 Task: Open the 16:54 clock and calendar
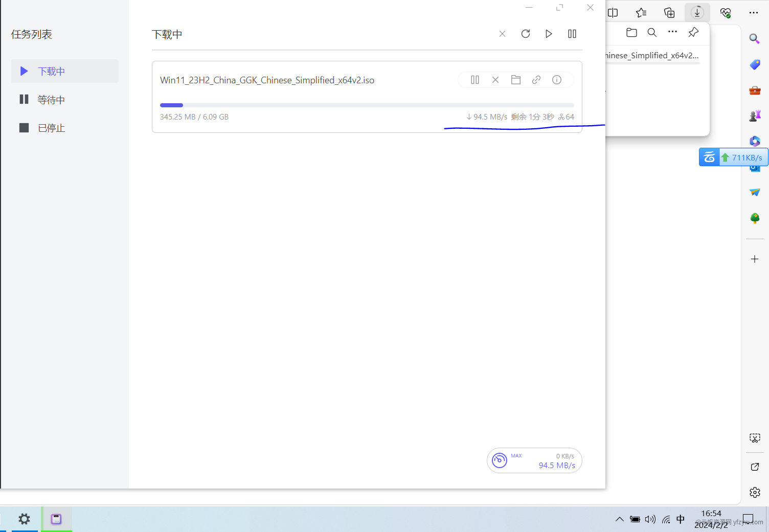pos(711,519)
